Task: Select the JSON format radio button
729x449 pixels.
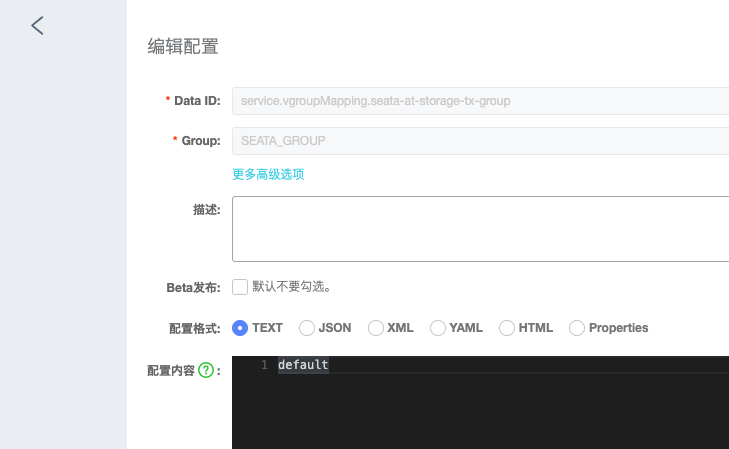Action: (307, 328)
